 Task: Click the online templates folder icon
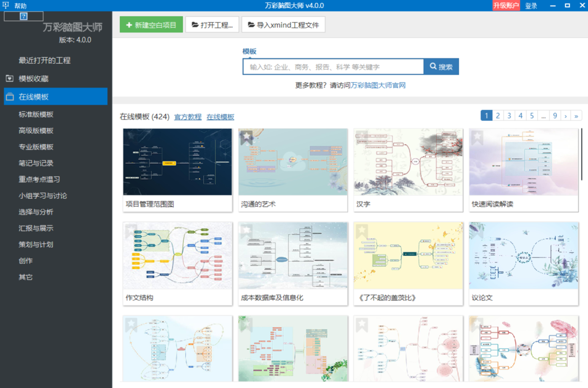pos(9,97)
